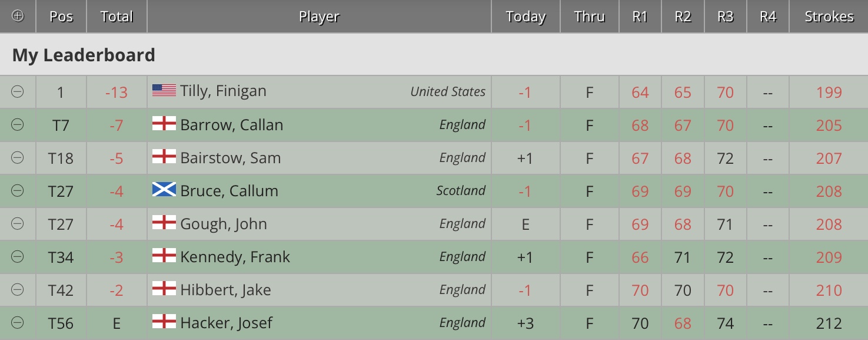
Task: Click the Strokes column header
Action: click(829, 16)
